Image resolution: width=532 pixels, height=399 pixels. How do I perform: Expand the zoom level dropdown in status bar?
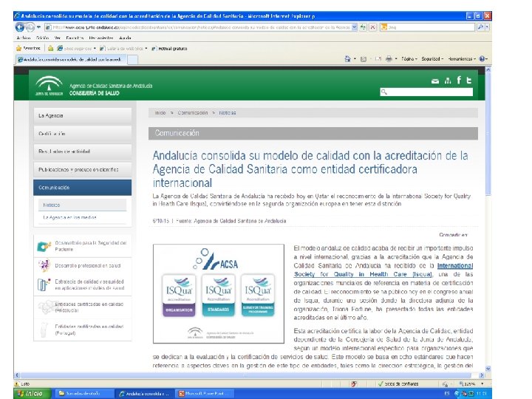point(482,383)
